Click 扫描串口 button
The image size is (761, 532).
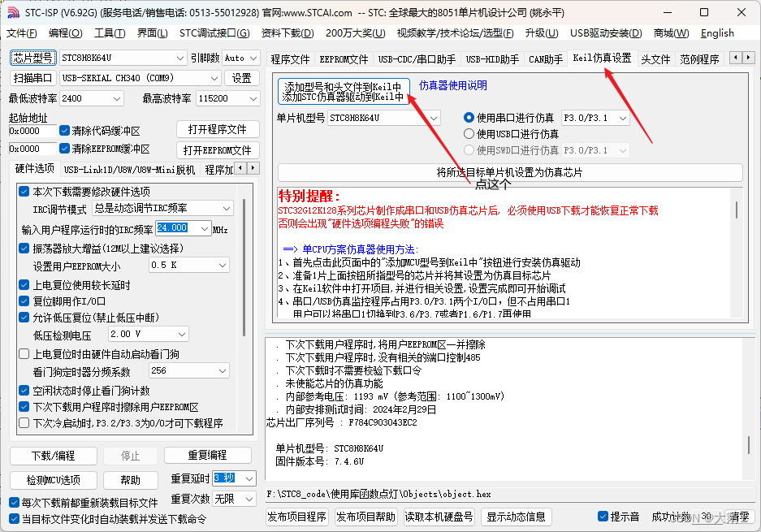(x=33, y=78)
